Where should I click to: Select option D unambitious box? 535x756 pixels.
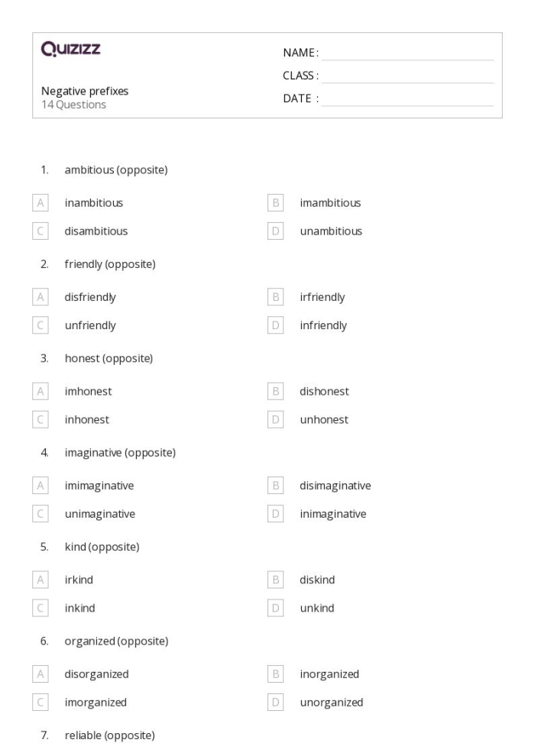[275, 231]
